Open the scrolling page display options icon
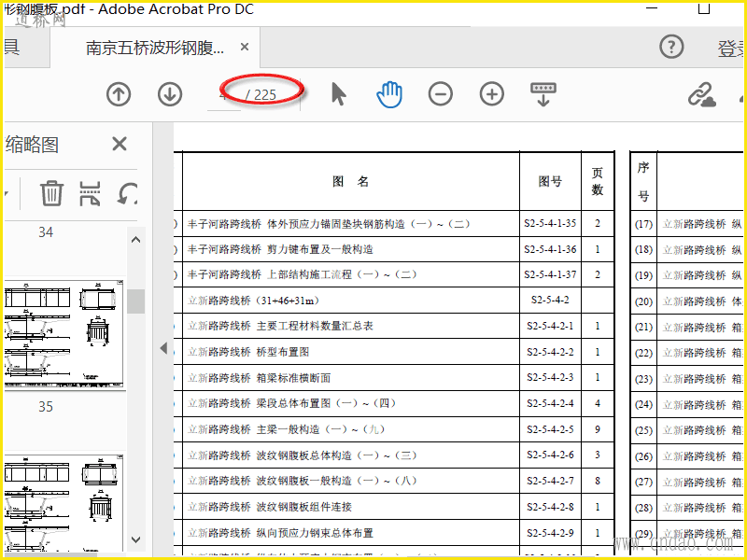This screenshot has height=560, width=747. pyautogui.click(x=543, y=94)
